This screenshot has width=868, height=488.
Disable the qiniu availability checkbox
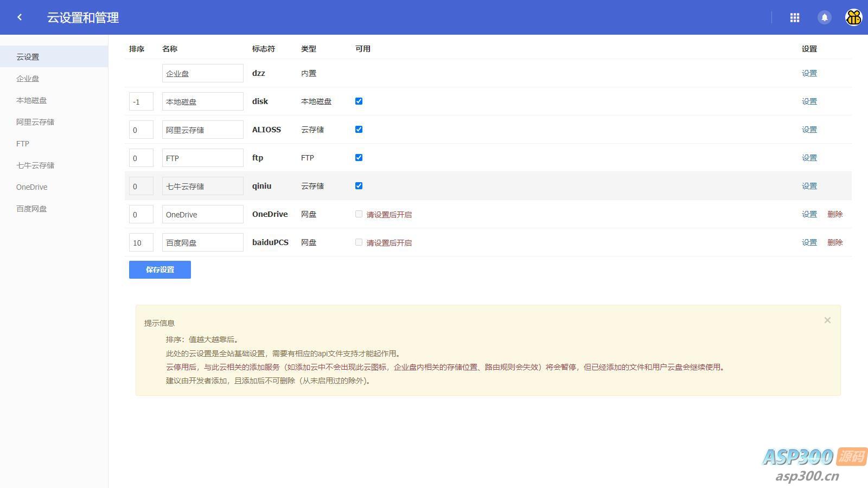point(359,186)
